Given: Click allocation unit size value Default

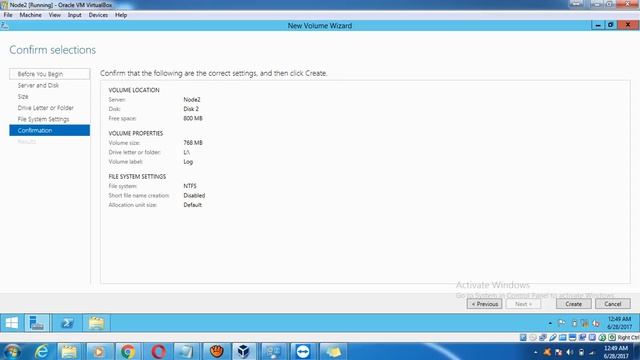Looking at the screenshot, I should coord(193,205).
